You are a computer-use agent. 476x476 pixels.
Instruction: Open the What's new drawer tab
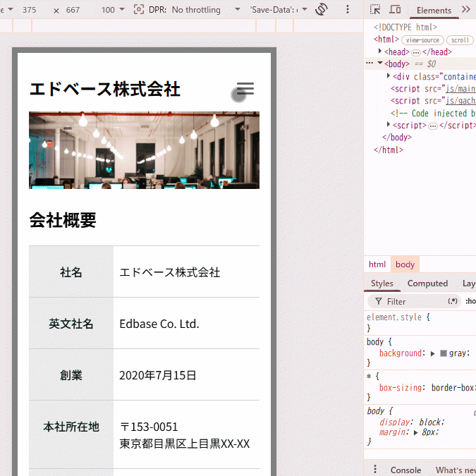pyautogui.click(x=456, y=470)
